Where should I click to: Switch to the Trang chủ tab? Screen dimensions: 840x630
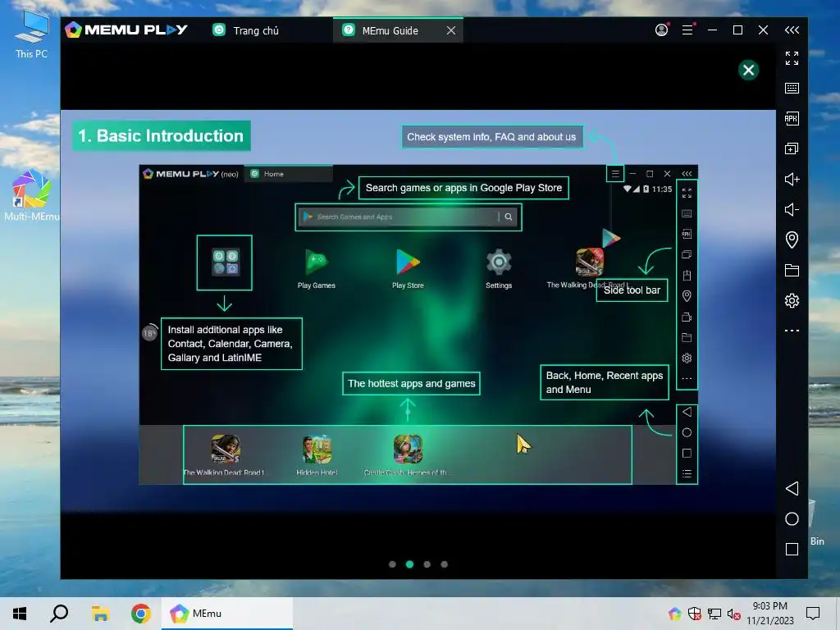point(246,30)
